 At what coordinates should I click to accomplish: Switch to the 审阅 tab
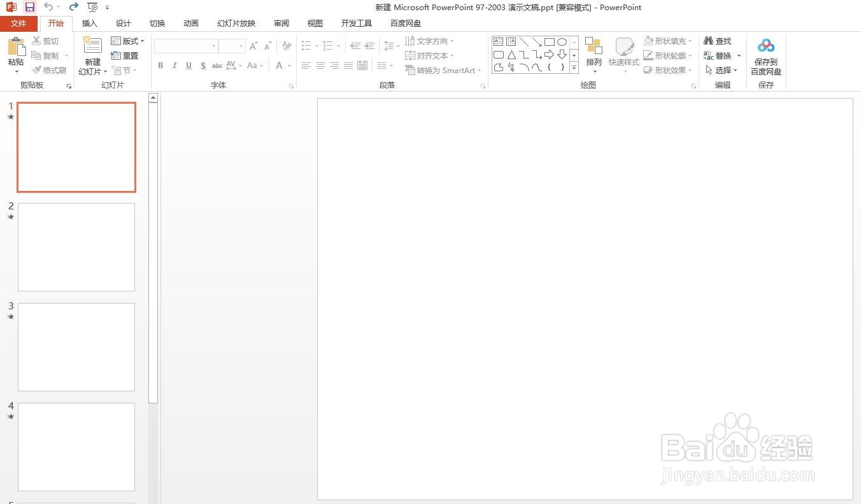[281, 24]
